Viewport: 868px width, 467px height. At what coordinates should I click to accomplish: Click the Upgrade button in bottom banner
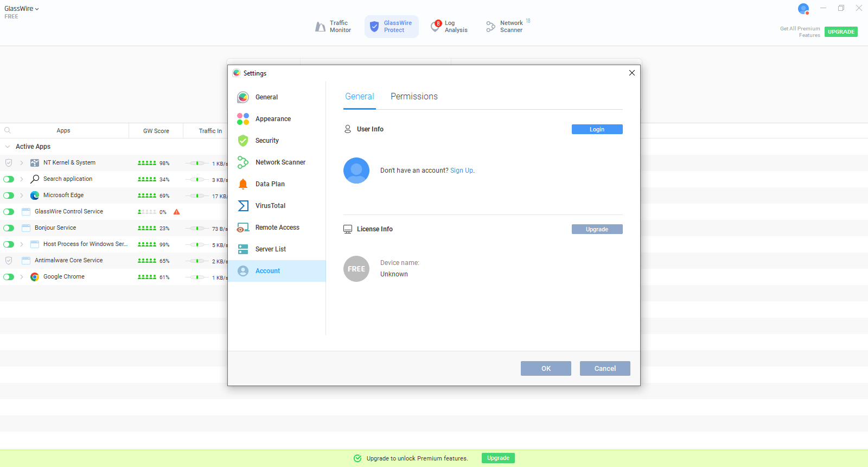[498, 458]
